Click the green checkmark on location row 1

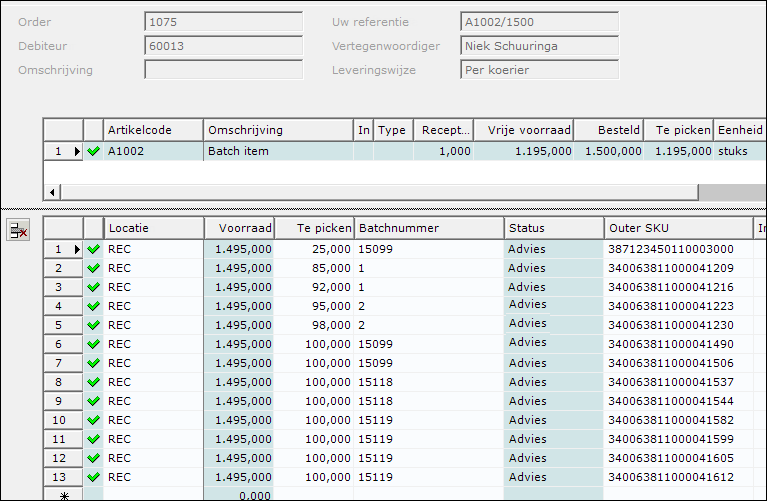point(93,249)
